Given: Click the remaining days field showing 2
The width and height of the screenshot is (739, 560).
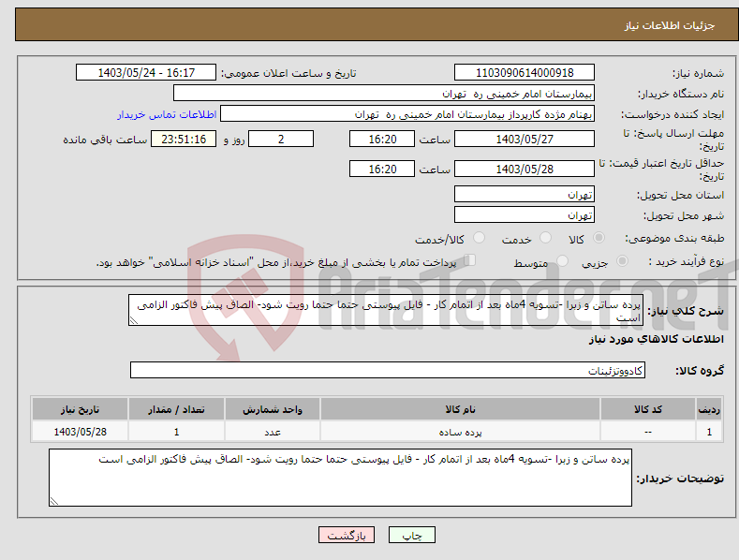Looking at the screenshot, I should [x=281, y=139].
